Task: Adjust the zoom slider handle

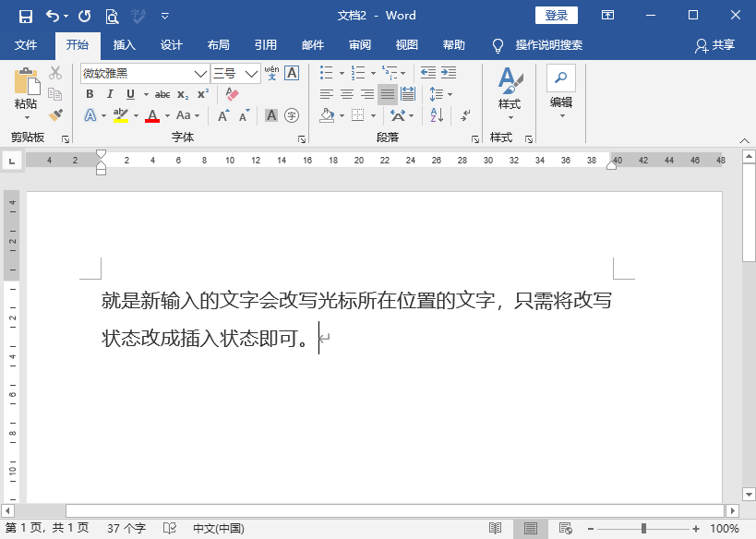Action: pos(643,529)
